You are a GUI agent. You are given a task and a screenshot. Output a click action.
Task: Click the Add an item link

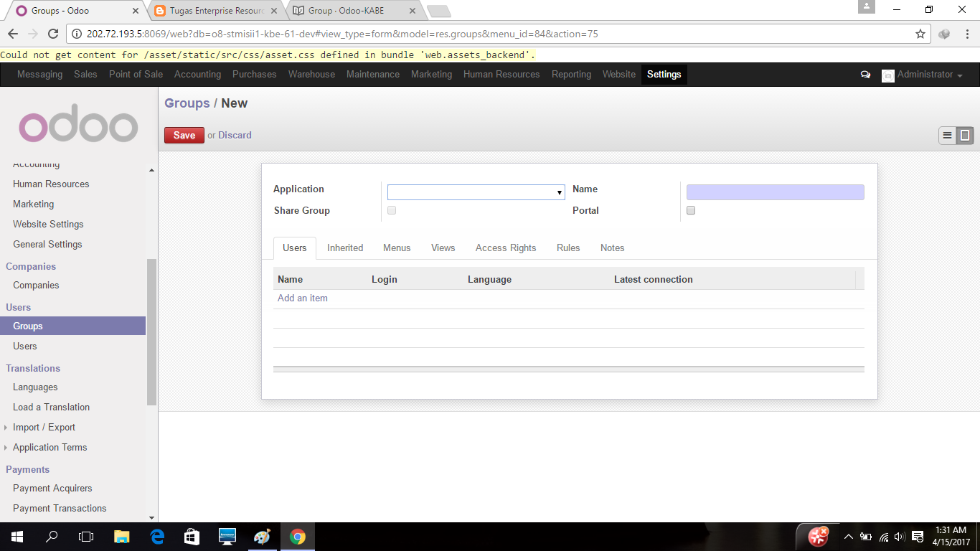(302, 298)
